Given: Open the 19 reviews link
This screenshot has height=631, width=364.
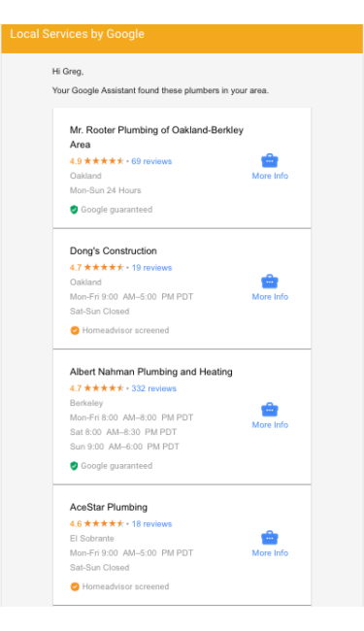Looking at the screenshot, I should (151, 268).
